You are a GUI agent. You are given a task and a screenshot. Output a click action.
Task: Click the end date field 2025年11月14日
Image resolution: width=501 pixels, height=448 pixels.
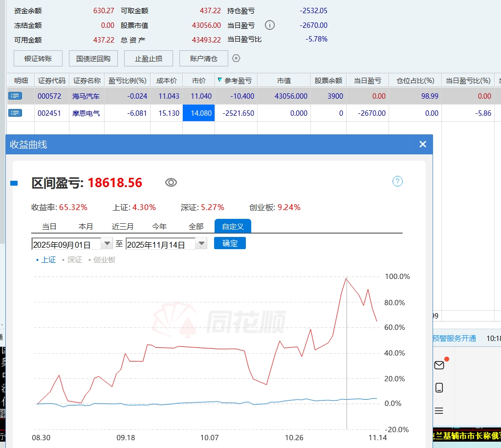click(160, 244)
